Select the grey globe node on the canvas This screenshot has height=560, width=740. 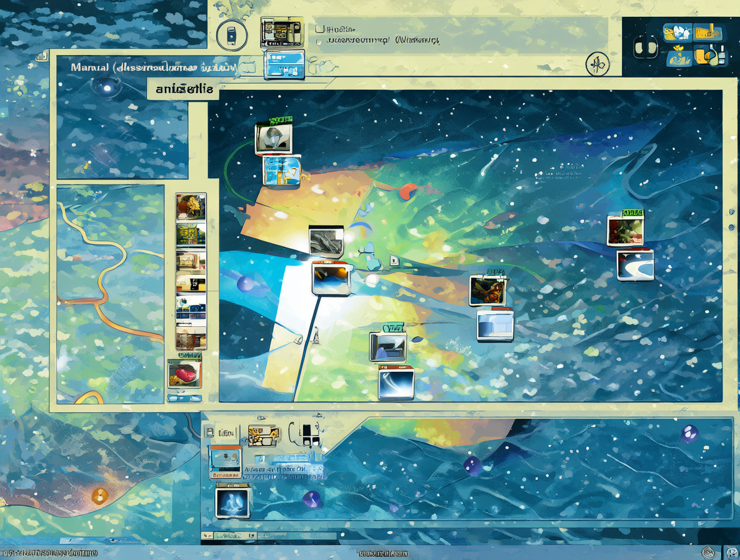pyautogui.click(x=273, y=138)
